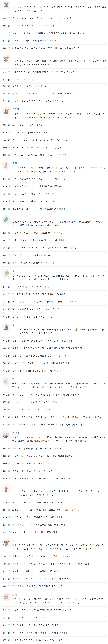The width and height of the screenshot is (108, 644).
Task: Open the 호랑이 heading link
Action: [16, 110]
